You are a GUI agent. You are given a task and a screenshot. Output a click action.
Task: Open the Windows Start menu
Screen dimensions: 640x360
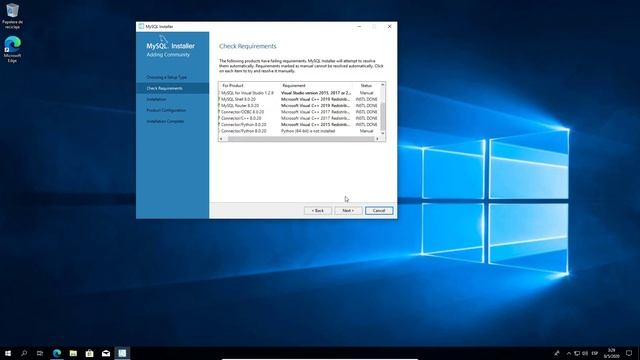8,353
